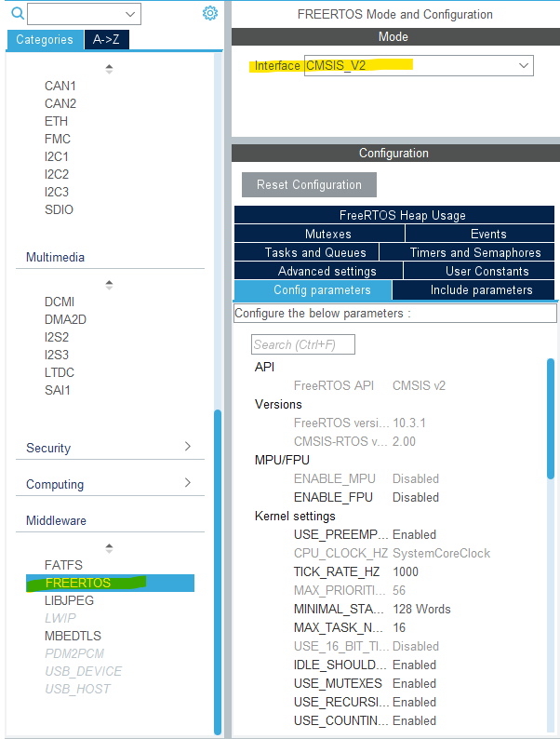
Task: Click TICK_RATE_HZ value 1000
Action: pyautogui.click(x=406, y=571)
